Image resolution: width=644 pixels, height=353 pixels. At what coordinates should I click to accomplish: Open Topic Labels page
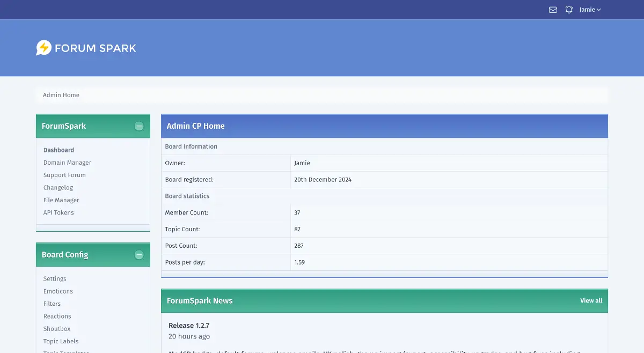point(61,341)
